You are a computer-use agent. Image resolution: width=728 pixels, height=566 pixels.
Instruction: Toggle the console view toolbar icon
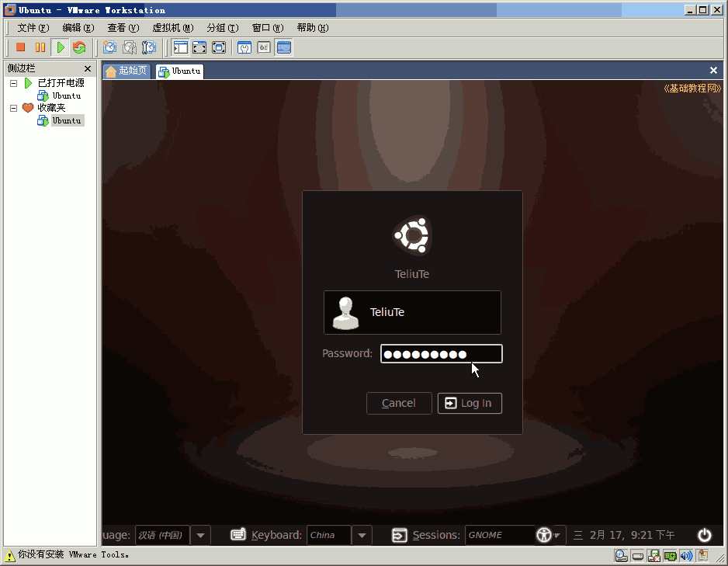coord(284,47)
